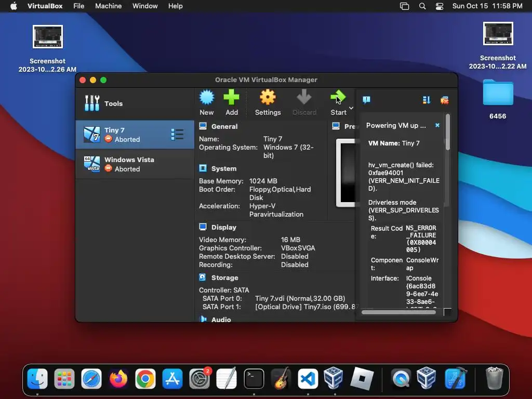Screen dimensions: 532x399
Task: Open Terminal from the Dock
Action: click(254, 378)
